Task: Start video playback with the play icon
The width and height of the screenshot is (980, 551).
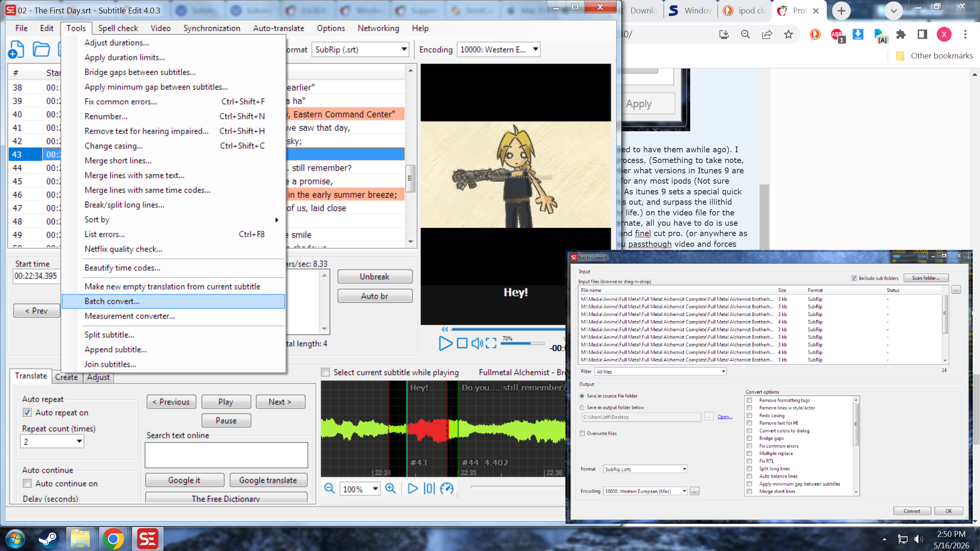Action: coord(445,343)
